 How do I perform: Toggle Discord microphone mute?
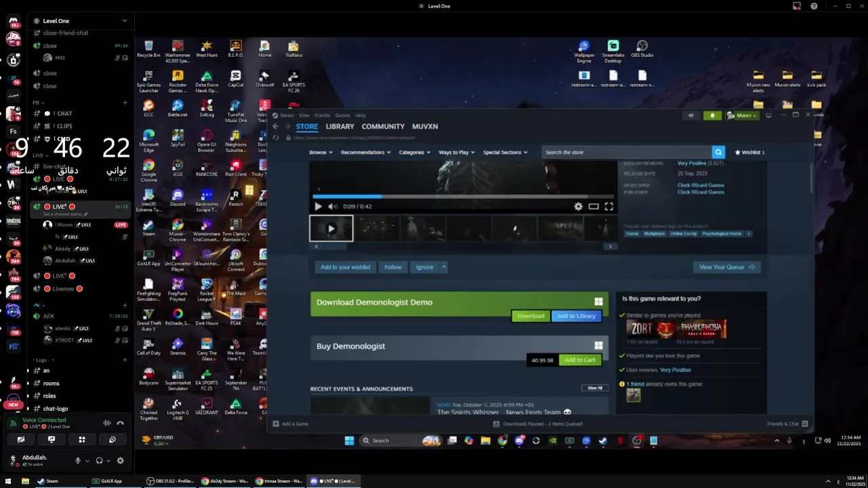[78, 460]
